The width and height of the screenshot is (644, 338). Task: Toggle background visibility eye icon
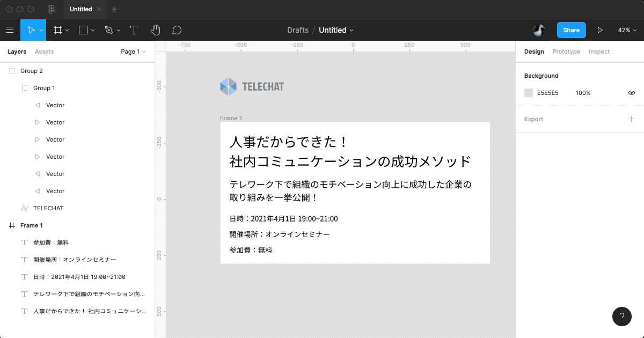[632, 93]
